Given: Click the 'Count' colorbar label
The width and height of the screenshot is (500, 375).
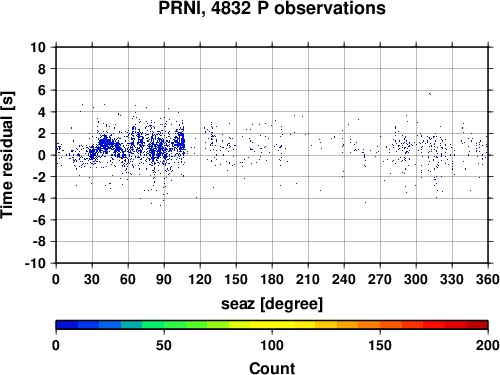Looking at the screenshot, I should tap(272, 368).
